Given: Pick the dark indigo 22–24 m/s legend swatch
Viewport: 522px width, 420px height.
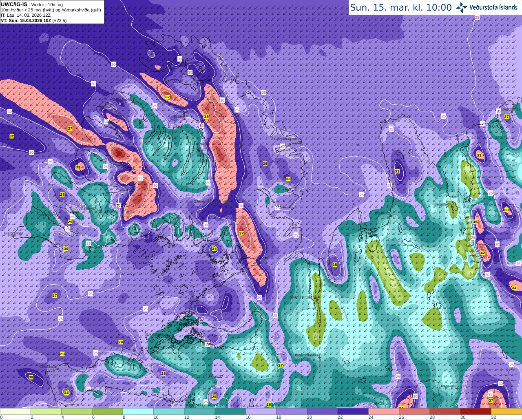Looking at the screenshot, I should (x=353, y=411).
